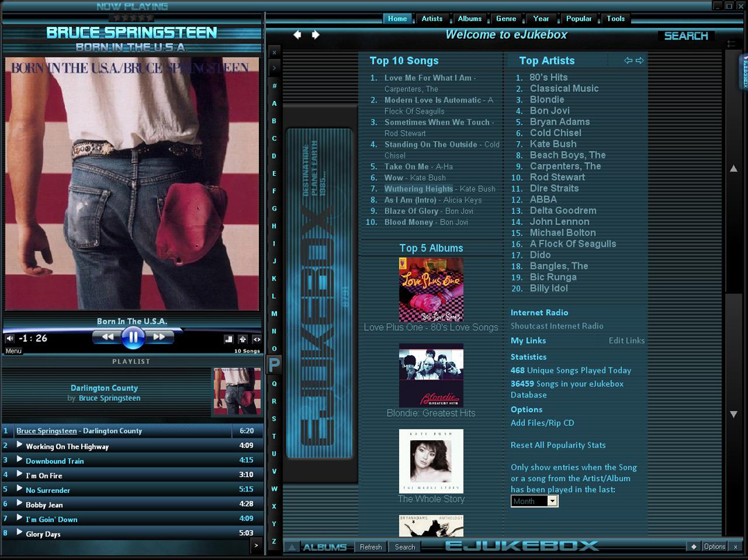Click the angle brackets expand icon
The image size is (748, 560).
point(257,339)
